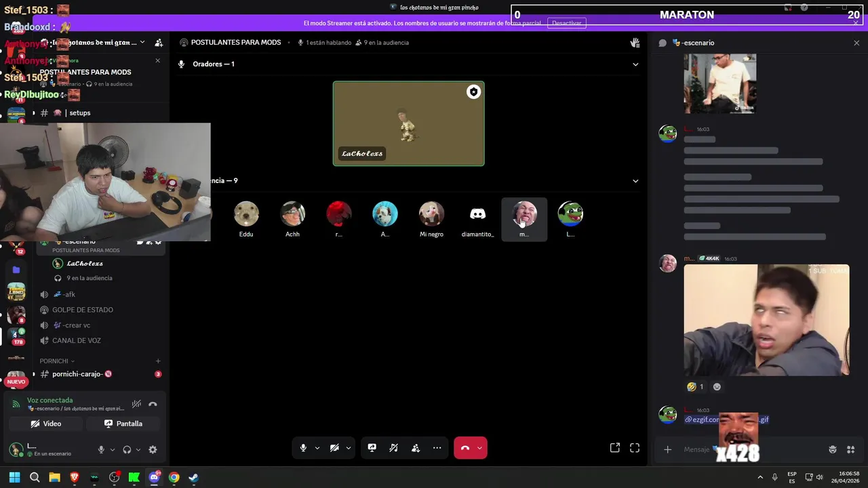
Task: Open the server name dropdown menu
Action: point(142,43)
